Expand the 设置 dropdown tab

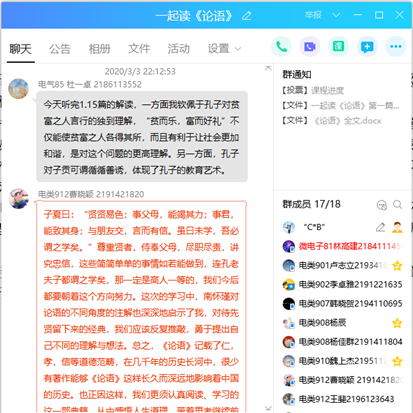[x=224, y=49]
